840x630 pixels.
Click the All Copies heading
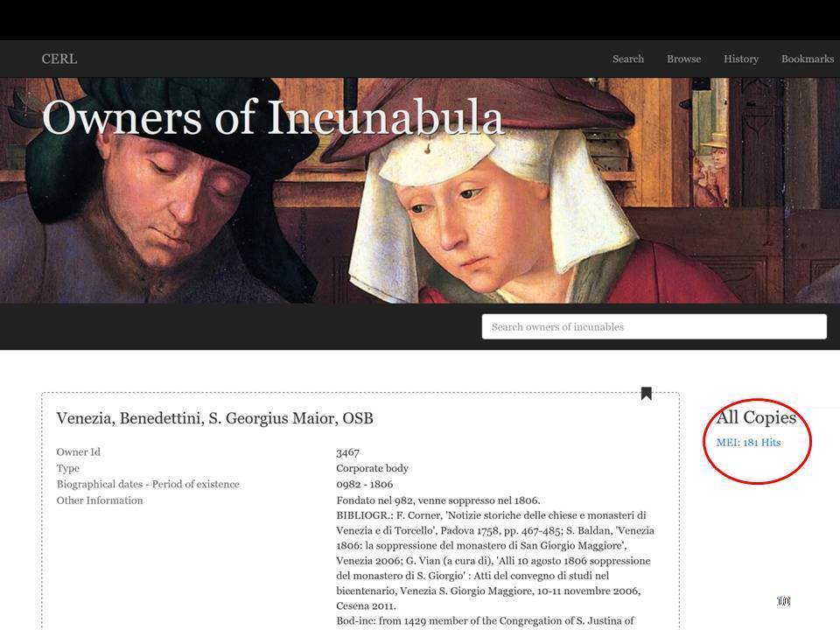(x=756, y=417)
